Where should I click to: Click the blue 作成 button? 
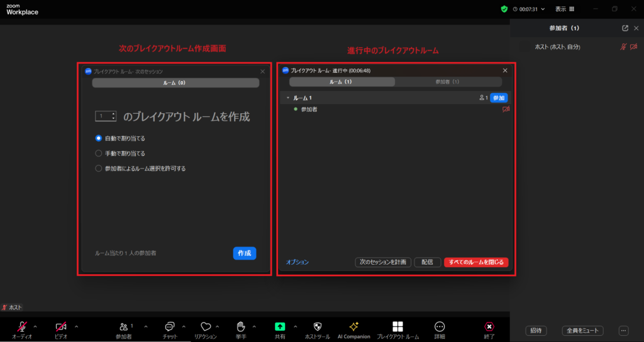(244, 253)
